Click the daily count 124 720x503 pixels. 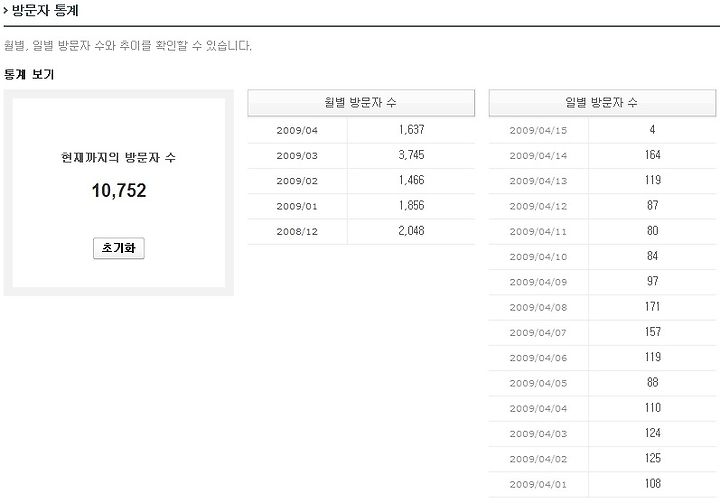(x=652, y=433)
